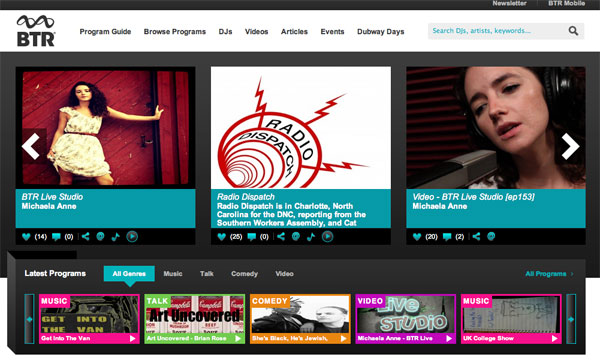The width and height of the screenshot is (600, 363).
Task: Like the BTR Live Studio card heart
Action: click(26, 237)
